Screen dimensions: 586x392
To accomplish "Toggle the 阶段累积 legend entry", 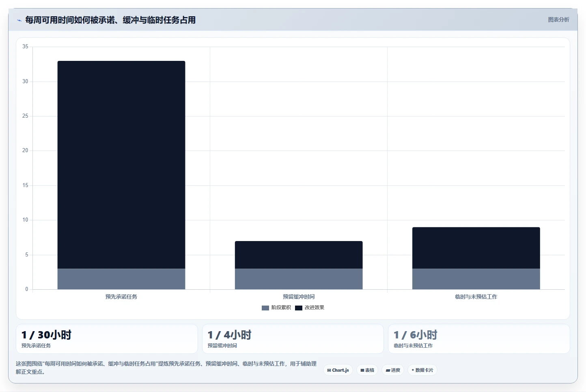I will click(x=276, y=308).
